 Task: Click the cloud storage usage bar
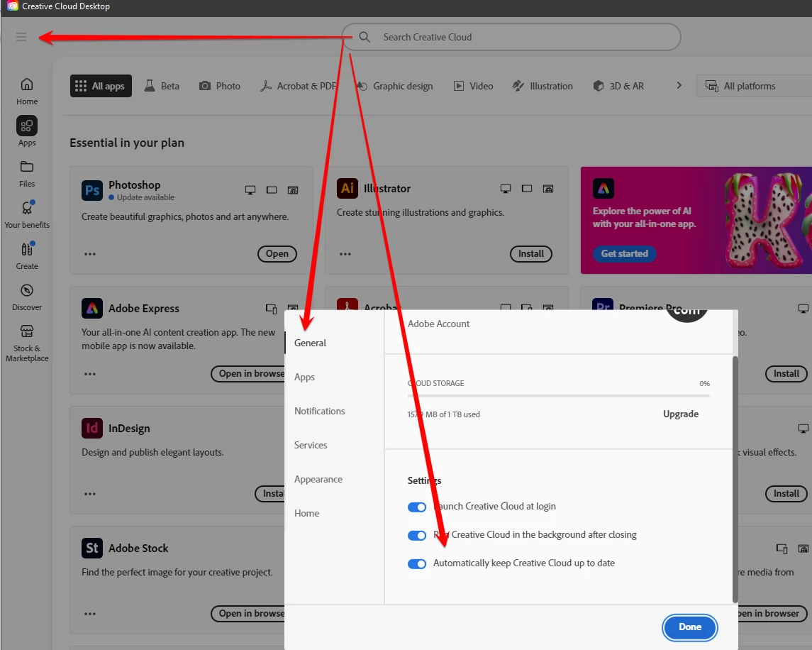(558, 396)
